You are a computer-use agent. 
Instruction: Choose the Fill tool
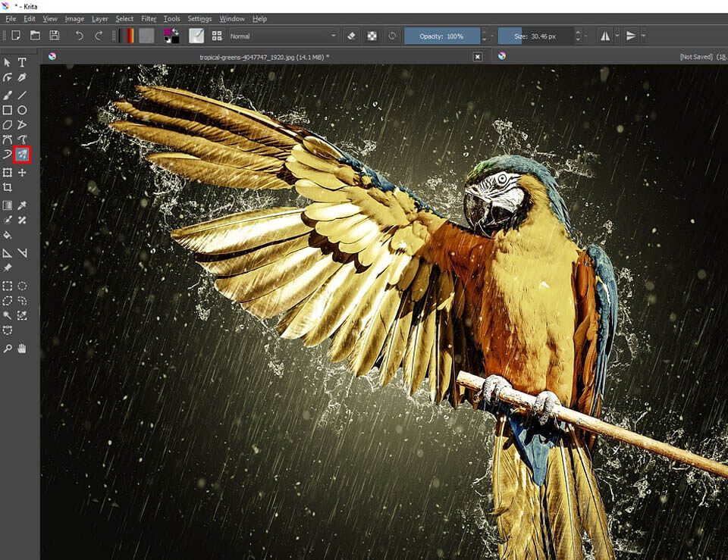click(x=9, y=236)
